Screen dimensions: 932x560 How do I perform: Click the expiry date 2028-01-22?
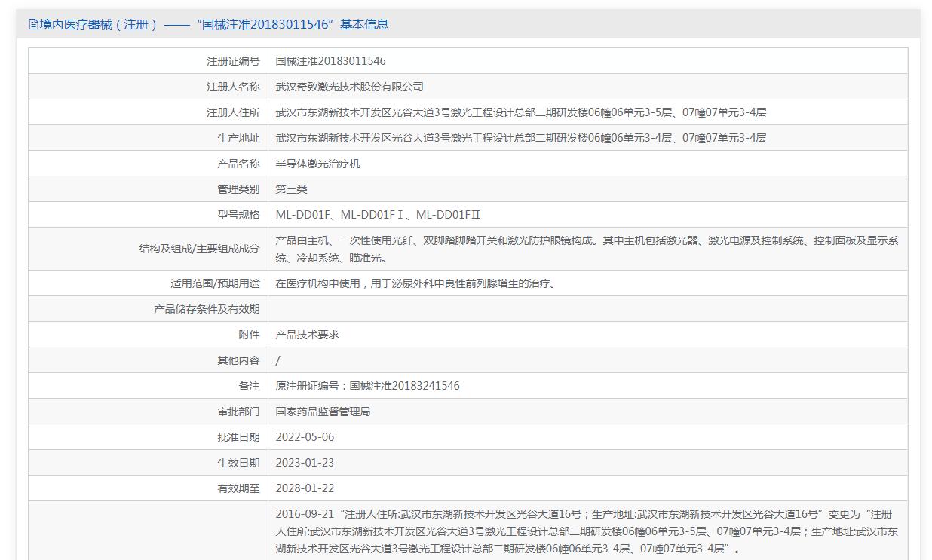(x=305, y=488)
